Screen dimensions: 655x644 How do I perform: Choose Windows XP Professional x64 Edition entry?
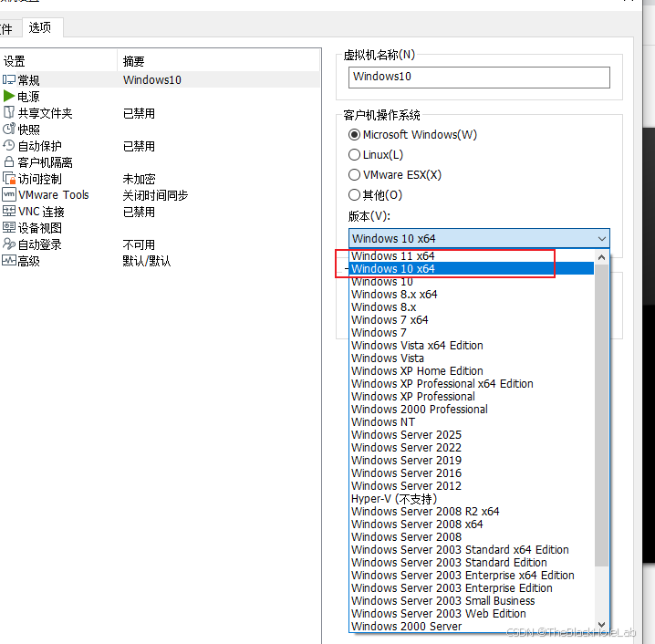point(472,384)
